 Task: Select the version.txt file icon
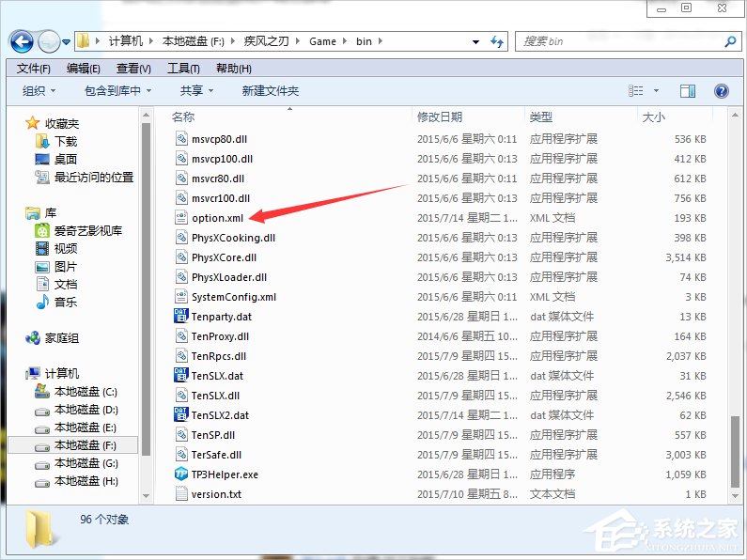coord(181,494)
